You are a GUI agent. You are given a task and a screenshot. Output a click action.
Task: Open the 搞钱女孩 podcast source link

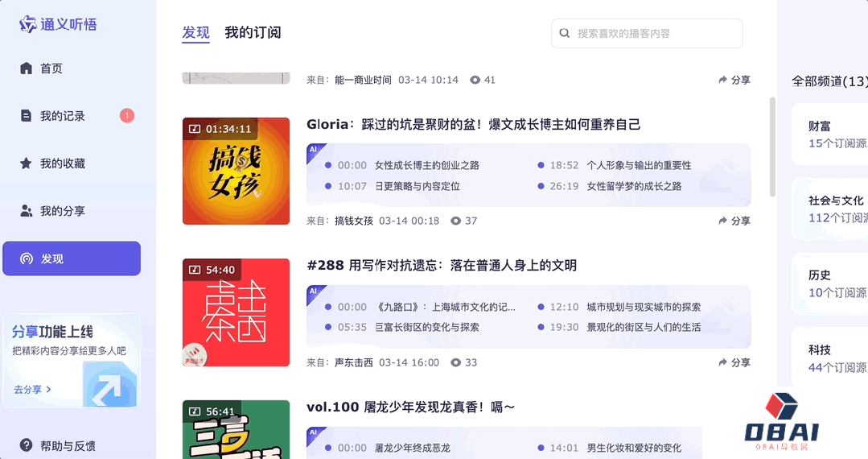click(x=354, y=221)
